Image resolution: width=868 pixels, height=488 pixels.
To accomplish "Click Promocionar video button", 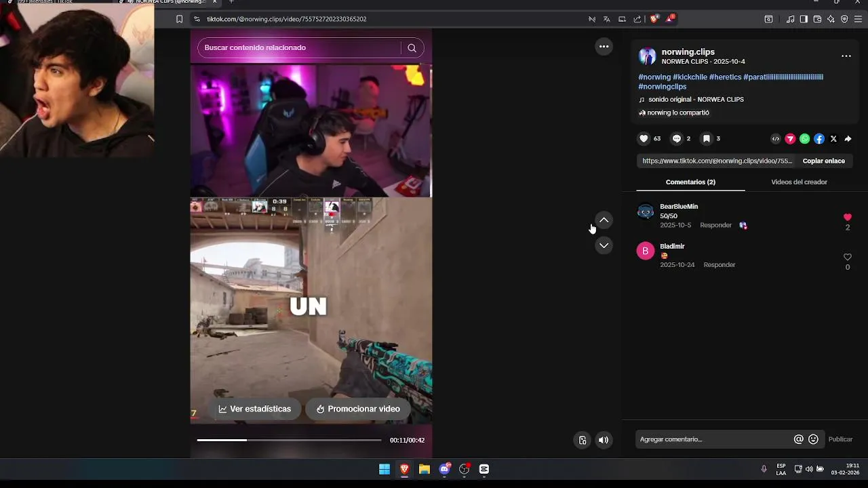I will (357, 409).
